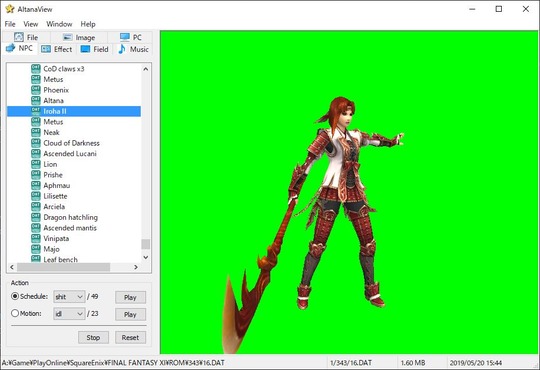The width and height of the screenshot is (540, 370).
Task: Select Majo in the NPC list
Action: (51, 249)
